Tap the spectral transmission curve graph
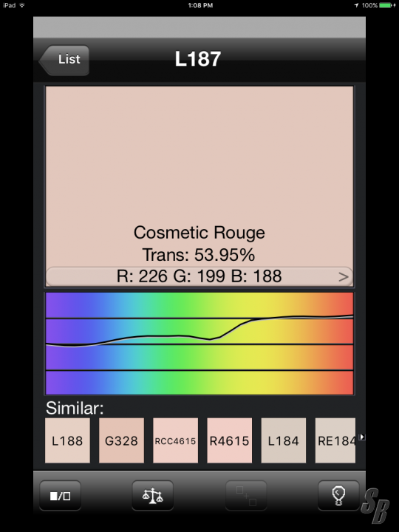399x532 pixels. tap(199, 344)
